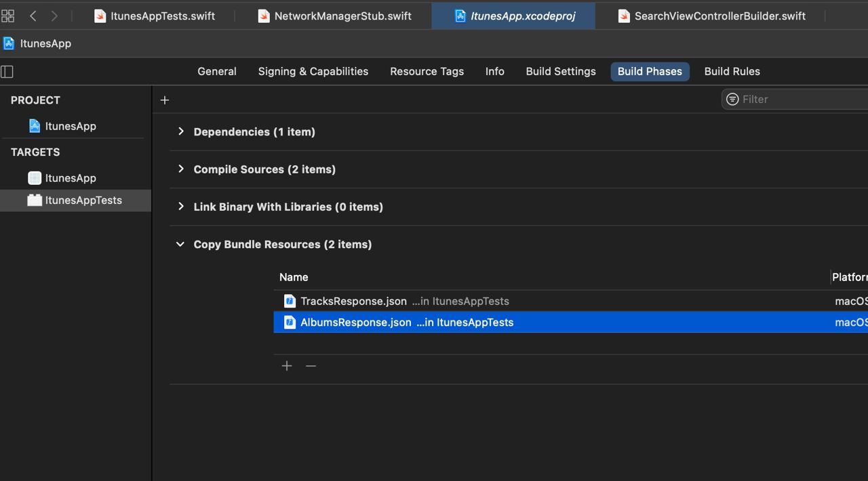Open the Resource Tags tab
The height and width of the screenshot is (481, 868).
click(427, 71)
